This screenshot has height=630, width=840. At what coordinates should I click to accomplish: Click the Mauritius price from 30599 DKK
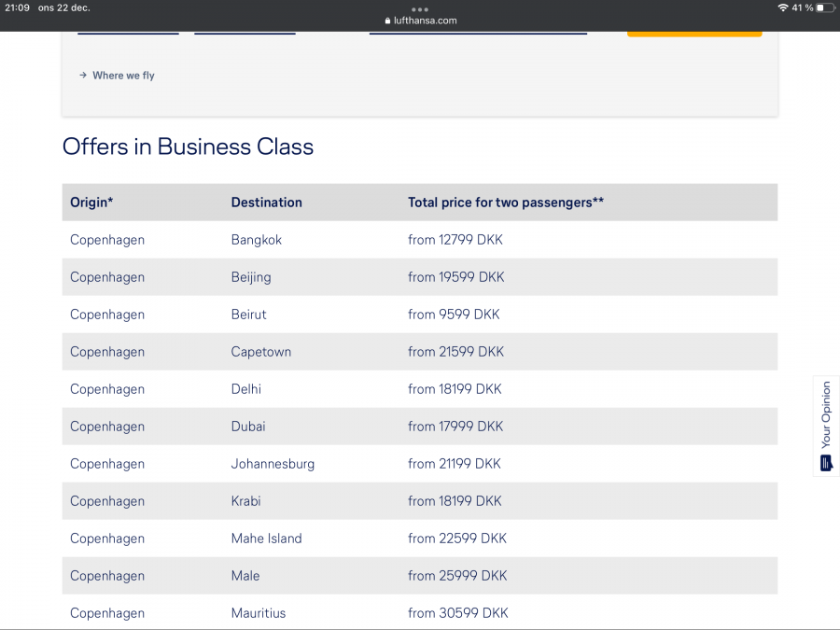pos(457,613)
